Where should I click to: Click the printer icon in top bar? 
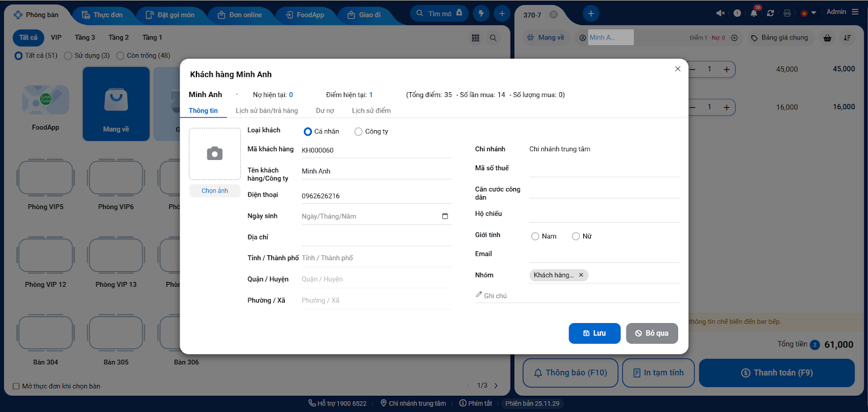pos(787,13)
